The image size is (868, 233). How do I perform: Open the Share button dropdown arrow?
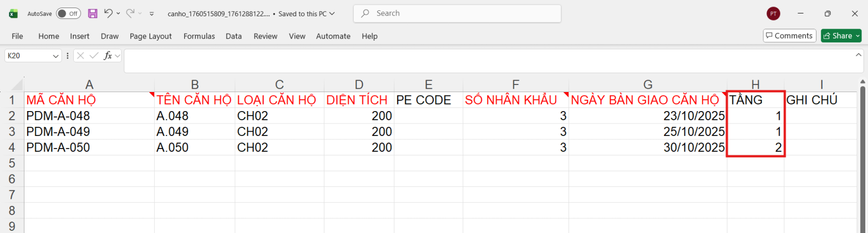coord(858,36)
